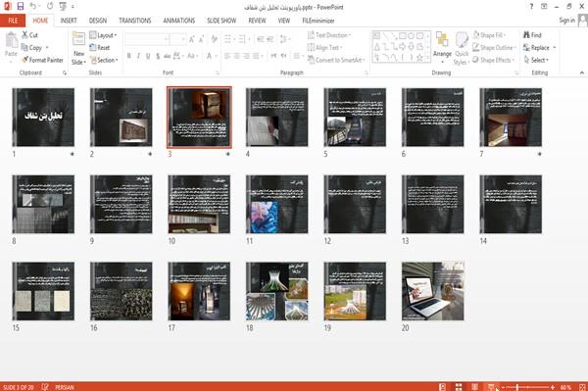Open the Section dropdown
The width and height of the screenshot is (588, 391).
tap(104, 60)
